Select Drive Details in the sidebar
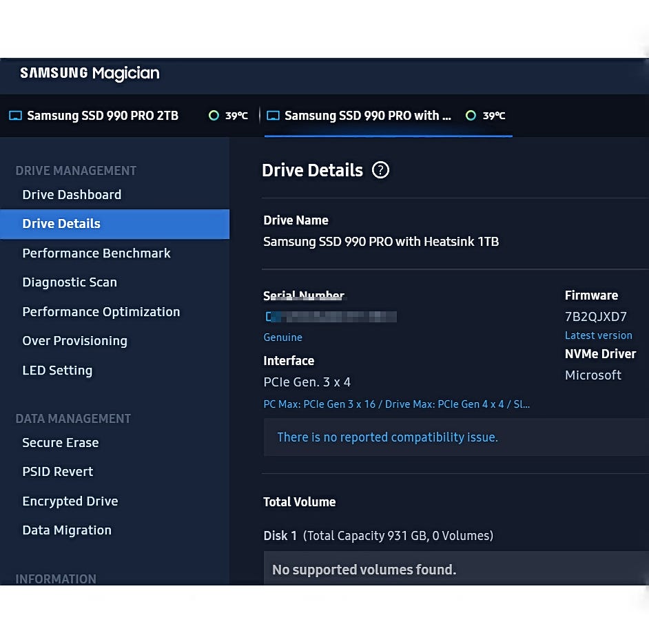The width and height of the screenshot is (649, 644). [61, 224]
